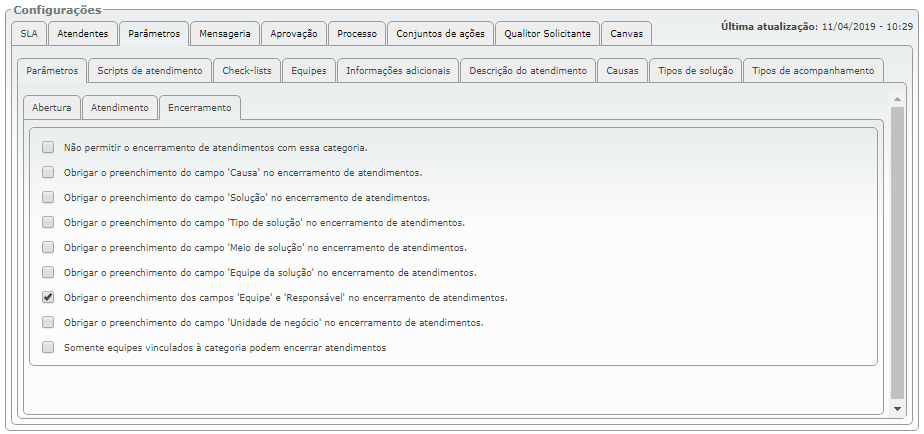Open the Qualitor Solicitante tab
The image size is (924, 434).
coord(547,34)
